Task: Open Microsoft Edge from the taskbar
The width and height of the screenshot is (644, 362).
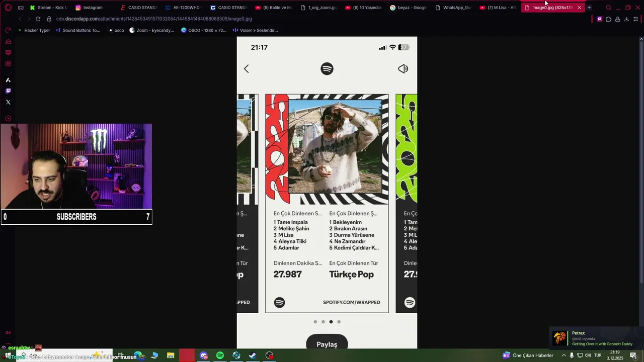Action: click(138, 355)
